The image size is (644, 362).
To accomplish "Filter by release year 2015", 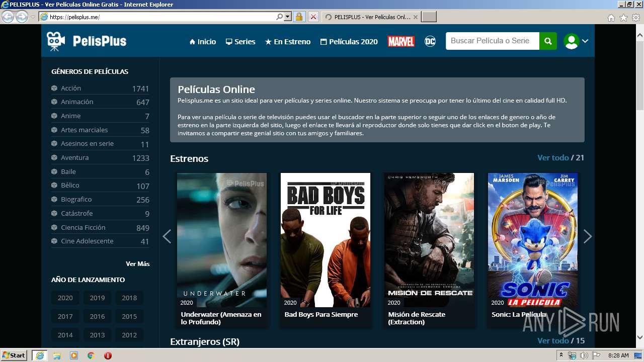I will (129, 316).
